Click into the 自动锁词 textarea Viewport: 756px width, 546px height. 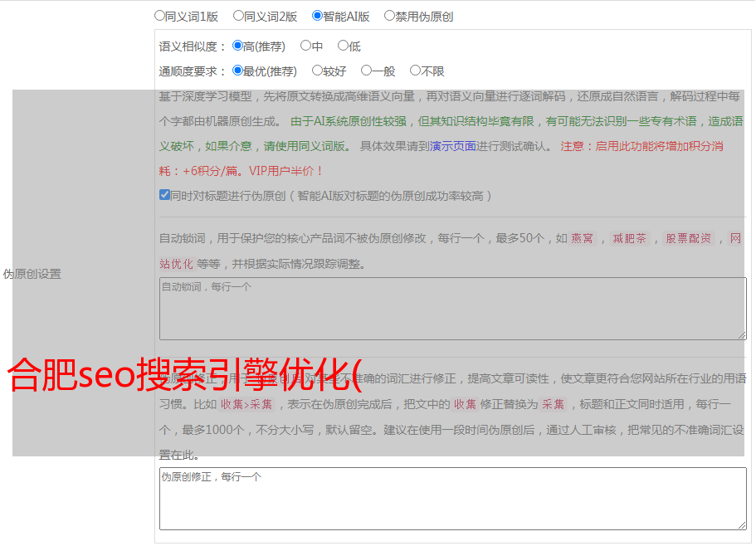[453, 309]
